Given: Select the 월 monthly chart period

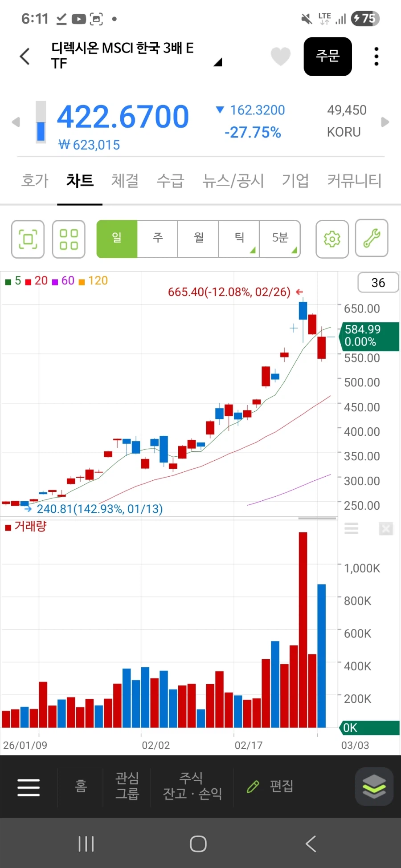Looking at the screenshot, I should (x=199, y=238).
